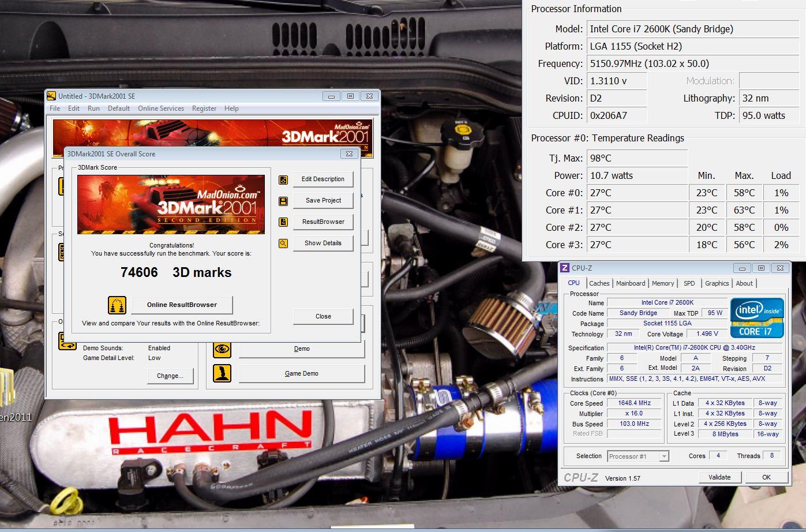
Task: Click the Core #1 max temperature 63°C
Action: pos(744,210)
